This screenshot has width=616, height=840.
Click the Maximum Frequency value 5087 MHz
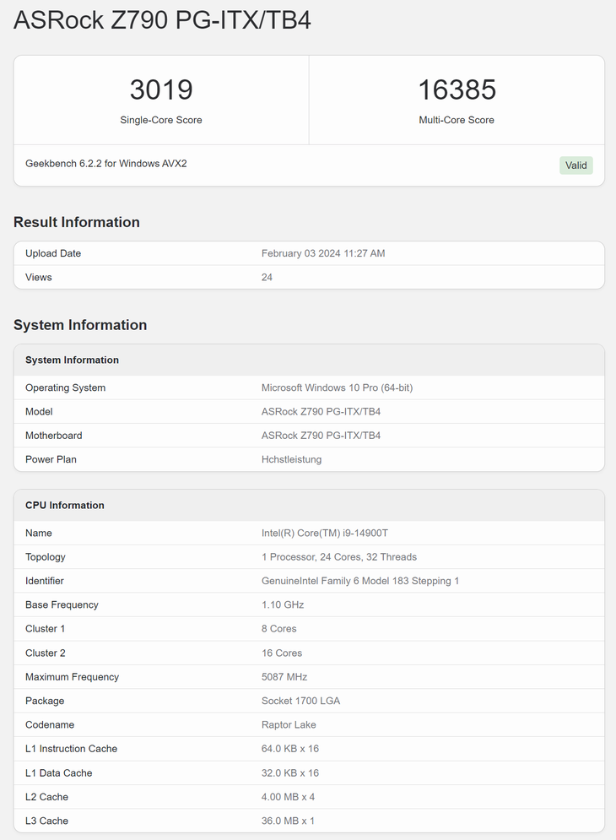(x=284, y=677)
